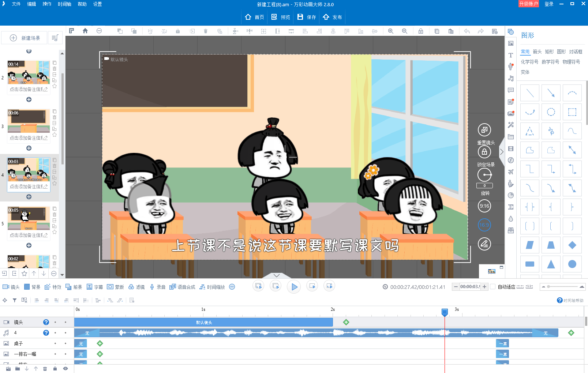
Task: Click the delete layer trash icon below timeline
Action: tap(45, 369)
